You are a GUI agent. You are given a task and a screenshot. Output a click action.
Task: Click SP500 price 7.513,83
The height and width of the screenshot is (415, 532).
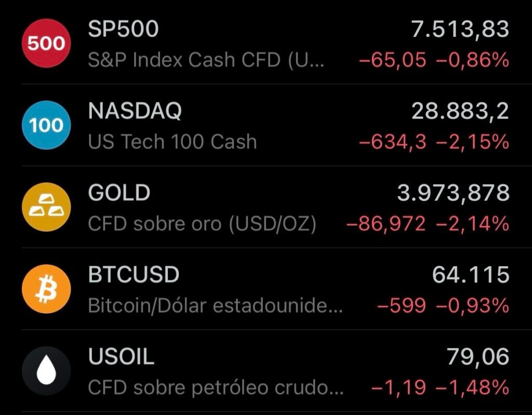(460, 30)
